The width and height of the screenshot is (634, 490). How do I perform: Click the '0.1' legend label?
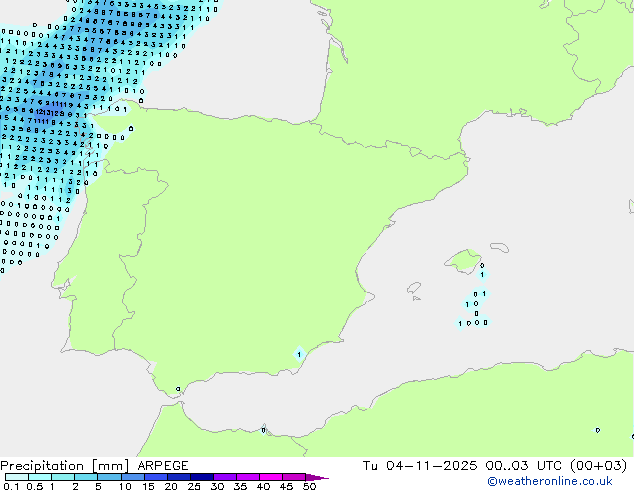11,486
